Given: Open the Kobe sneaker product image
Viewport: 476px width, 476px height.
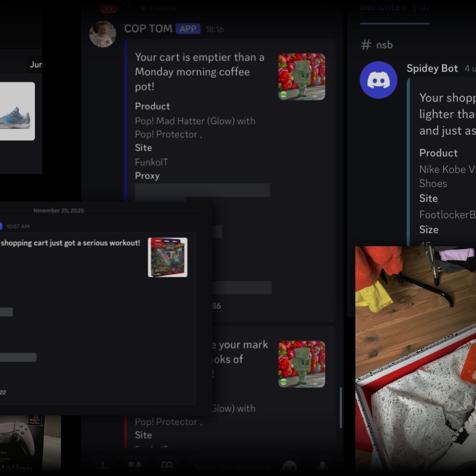Looking at the screenshot, I should (17, 111).
